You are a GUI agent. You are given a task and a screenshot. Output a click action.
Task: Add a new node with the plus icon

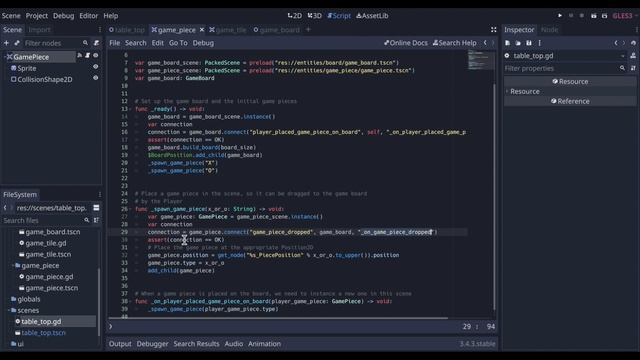pyautogui.click(x=6, y=43)
